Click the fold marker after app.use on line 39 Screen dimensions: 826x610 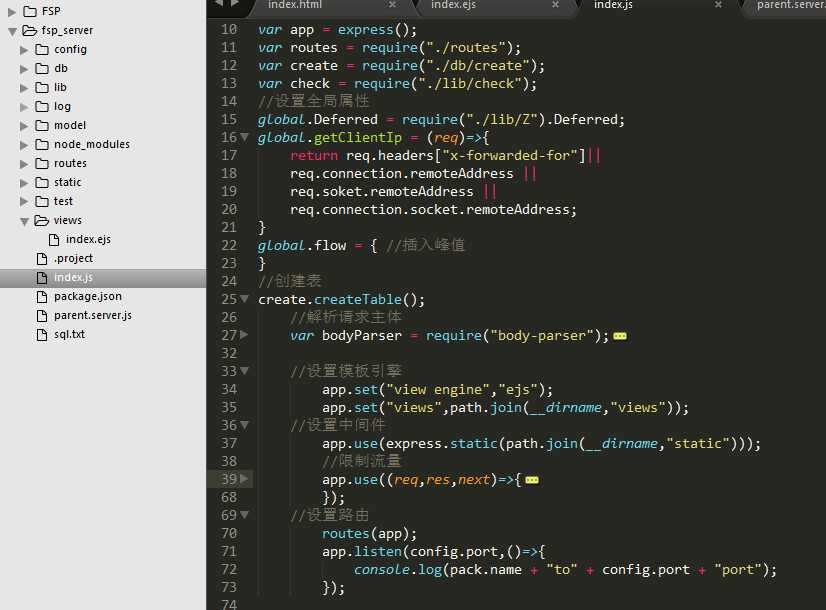click(x=532, y=480)
